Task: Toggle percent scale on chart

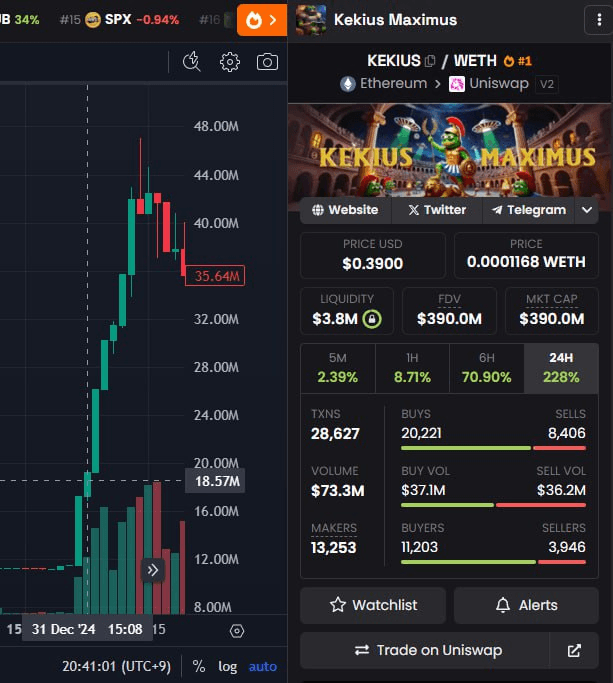Action: tap(199, 666)
